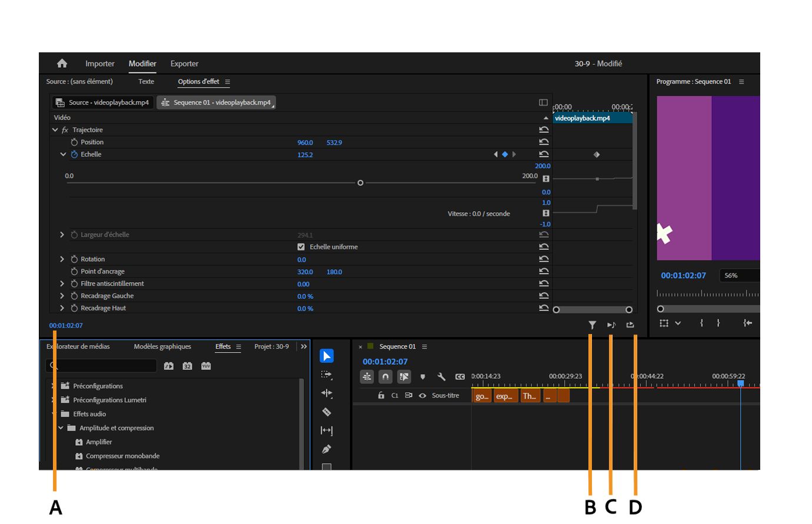Click the Position Y value 532.9
Viewport: 812px width, 524px height.
[334, 143]
